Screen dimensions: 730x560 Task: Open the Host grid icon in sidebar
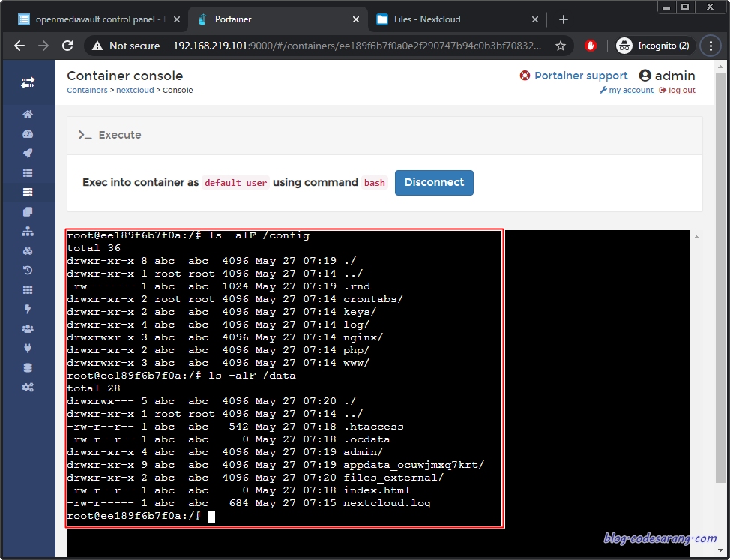[x=28, y=289]
